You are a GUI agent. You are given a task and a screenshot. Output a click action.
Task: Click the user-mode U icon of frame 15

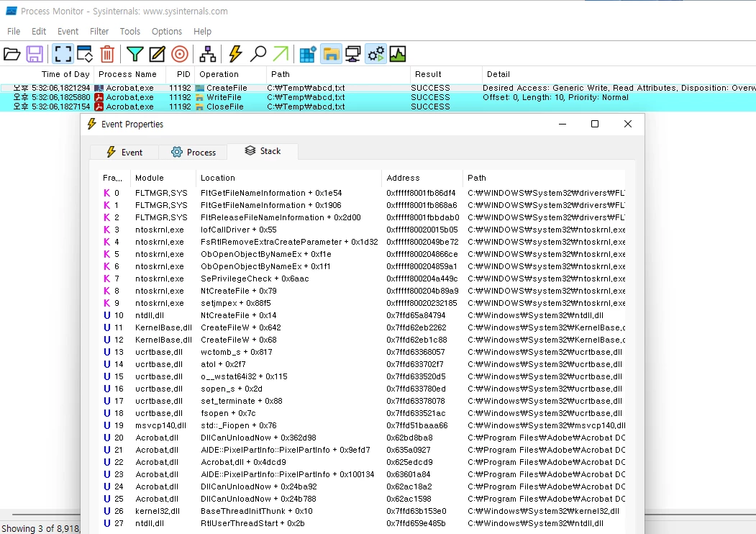[106, 376]
